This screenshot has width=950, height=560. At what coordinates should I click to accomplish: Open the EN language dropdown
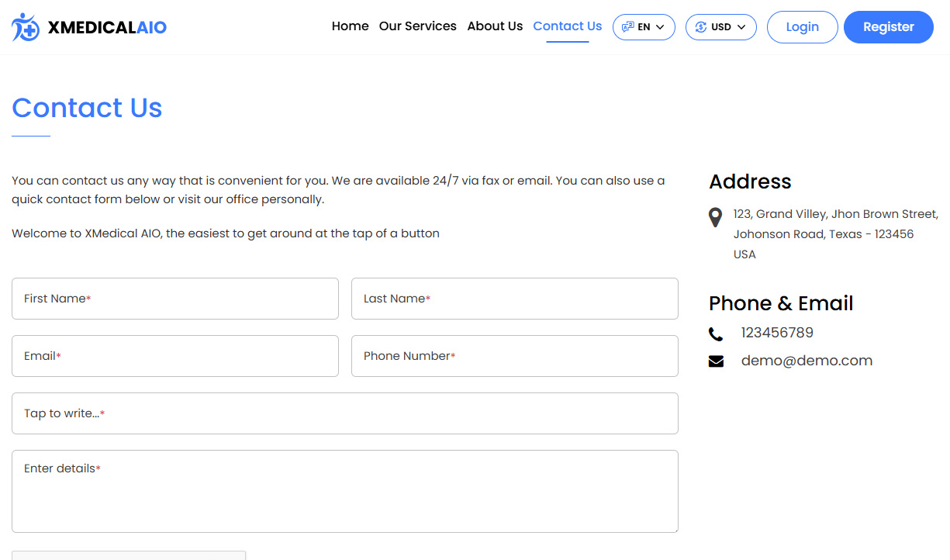click(x=644, y=26)
